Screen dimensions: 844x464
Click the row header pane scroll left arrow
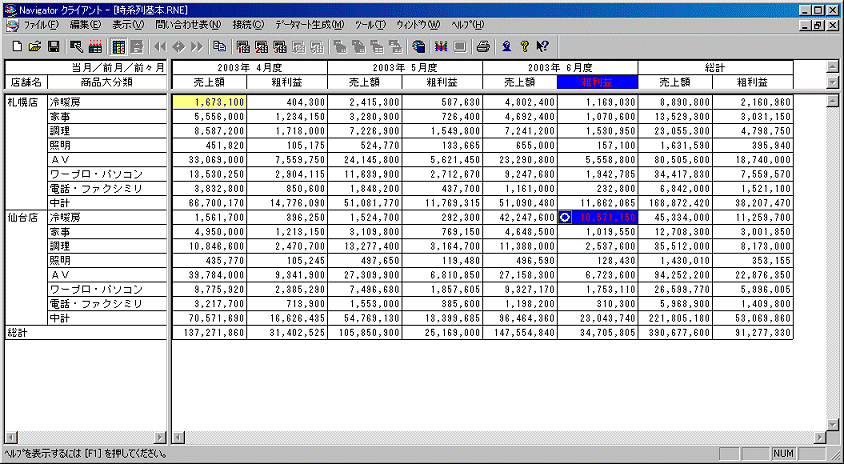tap(11, 437)
